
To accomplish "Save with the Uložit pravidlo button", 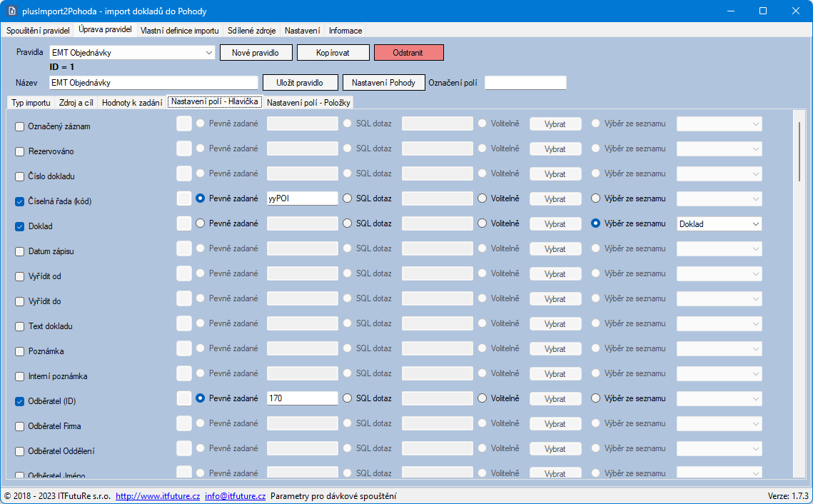I will tap(301, 82).
